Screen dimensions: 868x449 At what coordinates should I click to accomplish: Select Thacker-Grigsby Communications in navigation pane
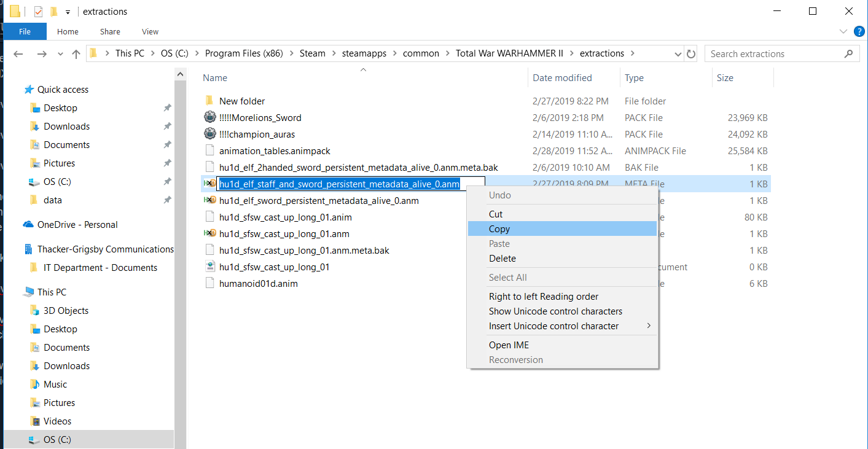(x=105, y=249)
